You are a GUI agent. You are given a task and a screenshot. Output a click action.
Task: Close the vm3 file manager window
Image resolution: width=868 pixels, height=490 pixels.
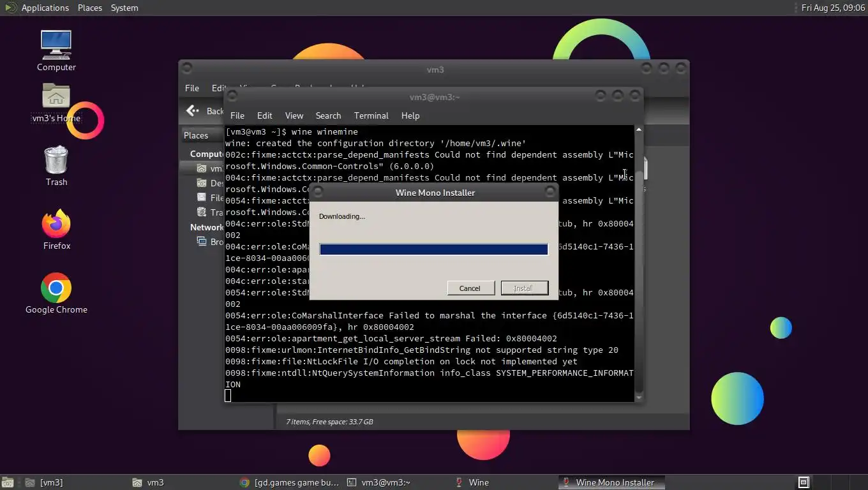point(681,68)
